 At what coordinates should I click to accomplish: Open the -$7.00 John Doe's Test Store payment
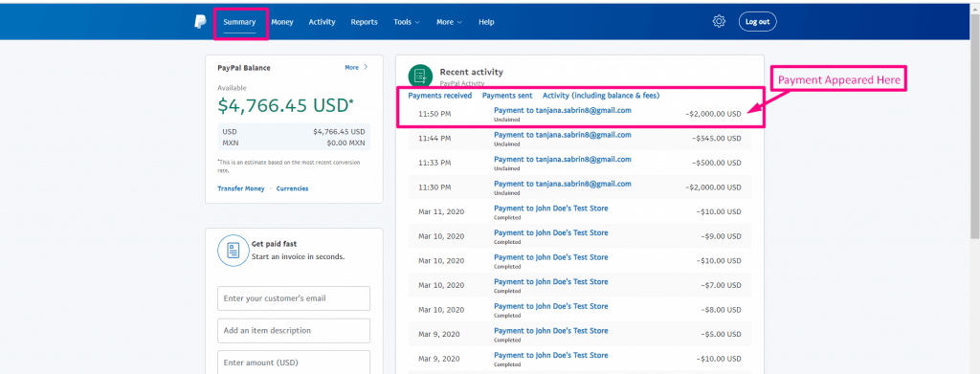pyautogui.click(x=550, y=281)
